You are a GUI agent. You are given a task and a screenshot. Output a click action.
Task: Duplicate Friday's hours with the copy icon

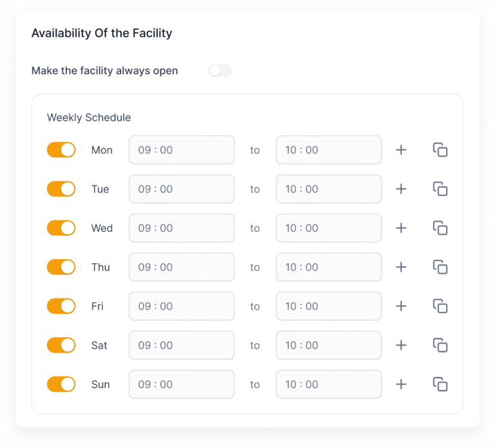440,306
